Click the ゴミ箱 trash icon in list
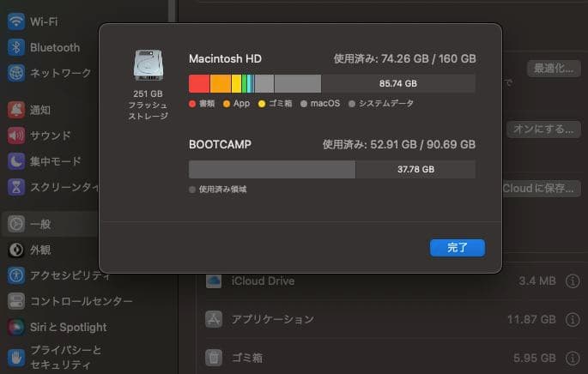588x374 pixels. (214, 358)
